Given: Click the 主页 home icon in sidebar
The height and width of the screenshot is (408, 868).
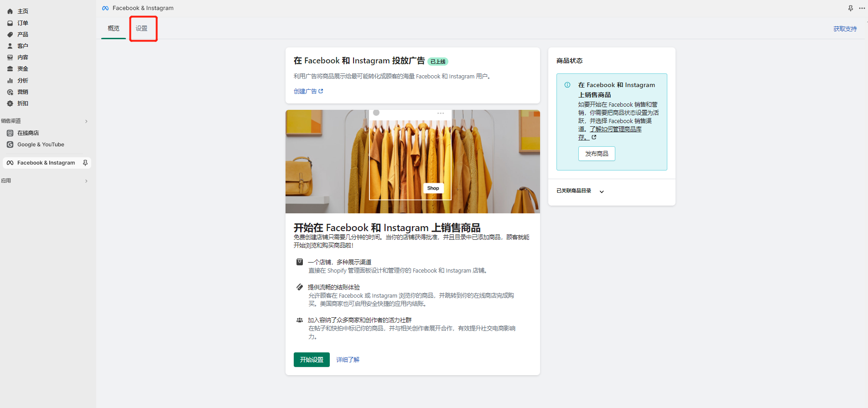Looking at the screenshot, I should [x=10, y=11].
